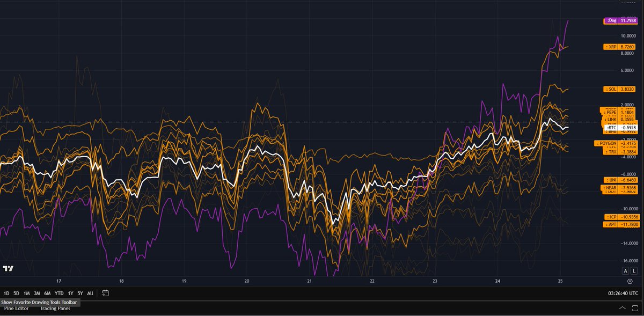
Task: Set the chart range to 3M
Action: click(x=37, y=293)
